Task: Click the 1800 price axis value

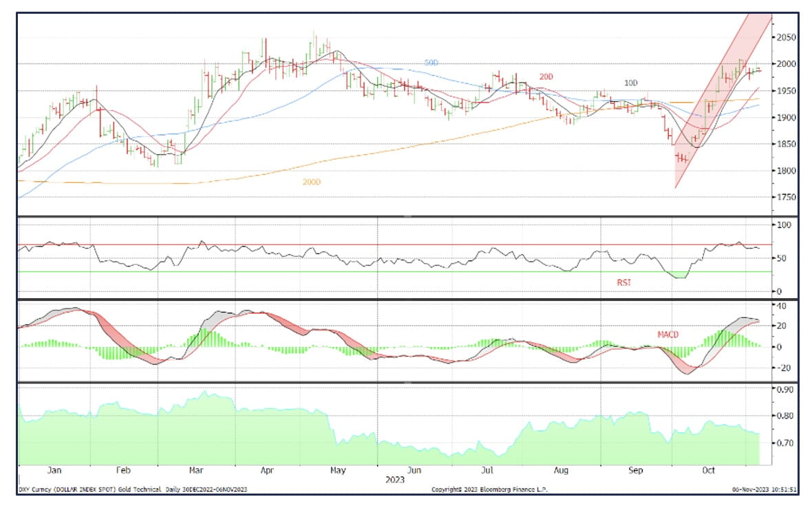Action: pyautogui.click(x=786, y=171)
